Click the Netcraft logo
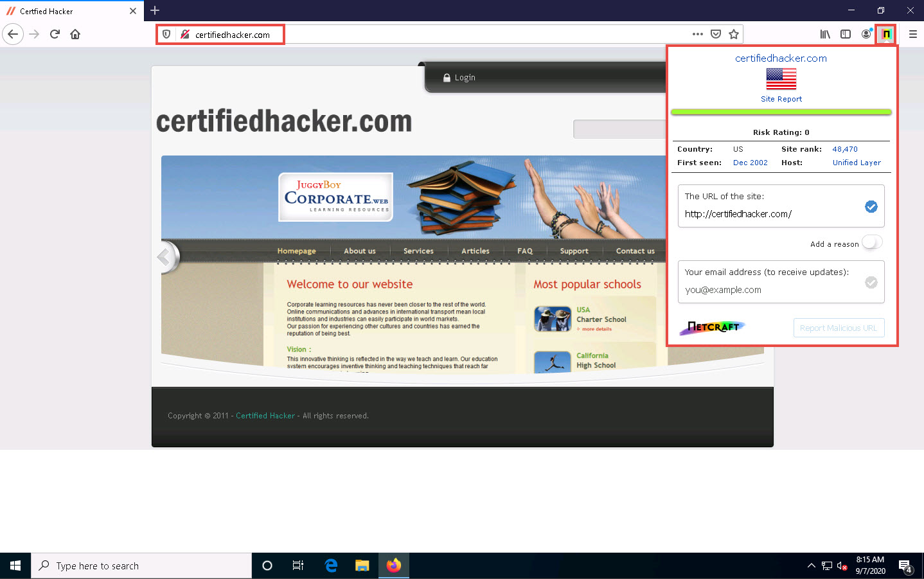The image size is (924, 579). coord(713,327)
